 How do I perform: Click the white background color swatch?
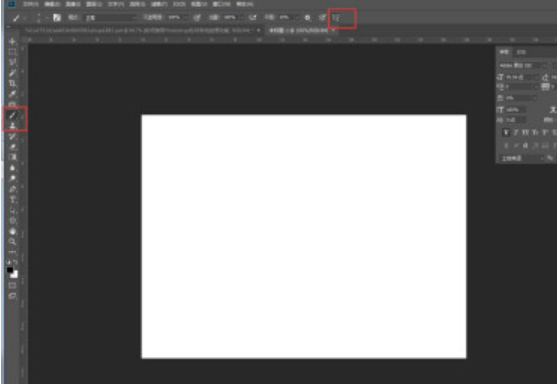pos(15,275)
